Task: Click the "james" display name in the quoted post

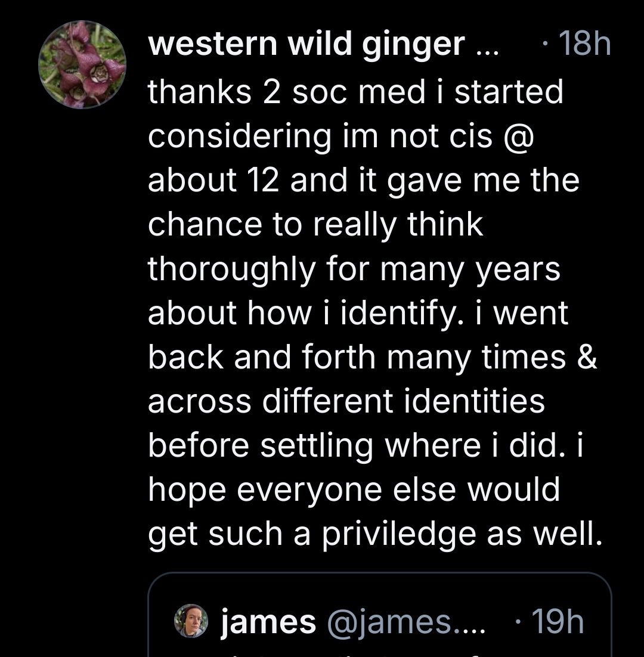Action: 268,622
